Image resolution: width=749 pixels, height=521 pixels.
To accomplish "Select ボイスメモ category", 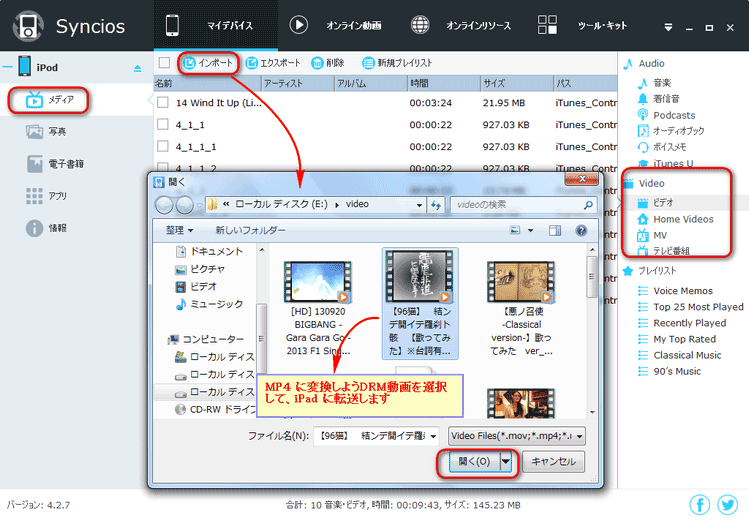I will (x=662, y=147).
